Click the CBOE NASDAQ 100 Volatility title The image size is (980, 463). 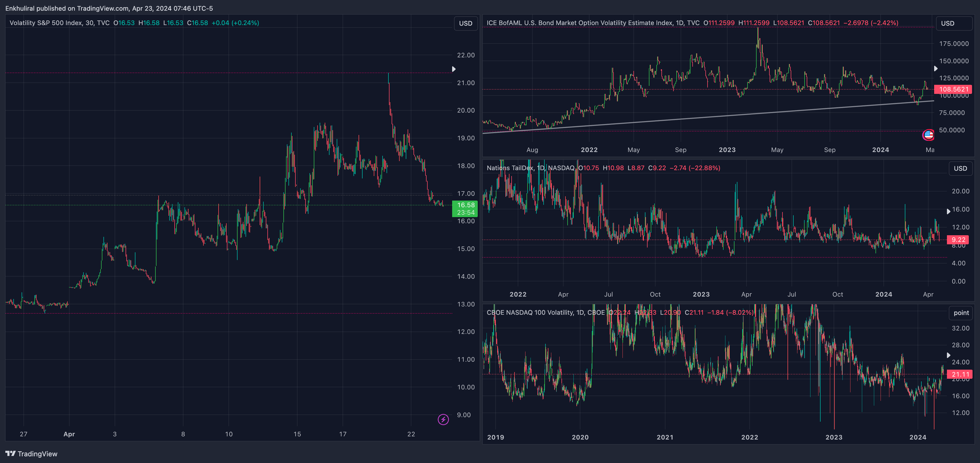point(530,312)
